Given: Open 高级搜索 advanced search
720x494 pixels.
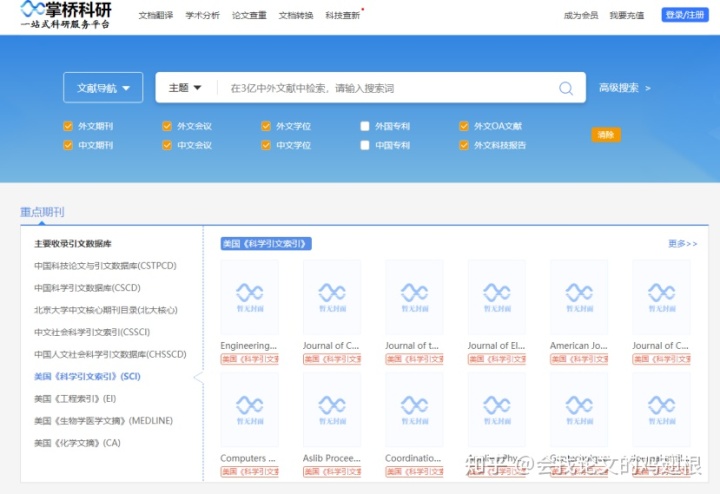Looking at the screenshot, I should (624, 88).
